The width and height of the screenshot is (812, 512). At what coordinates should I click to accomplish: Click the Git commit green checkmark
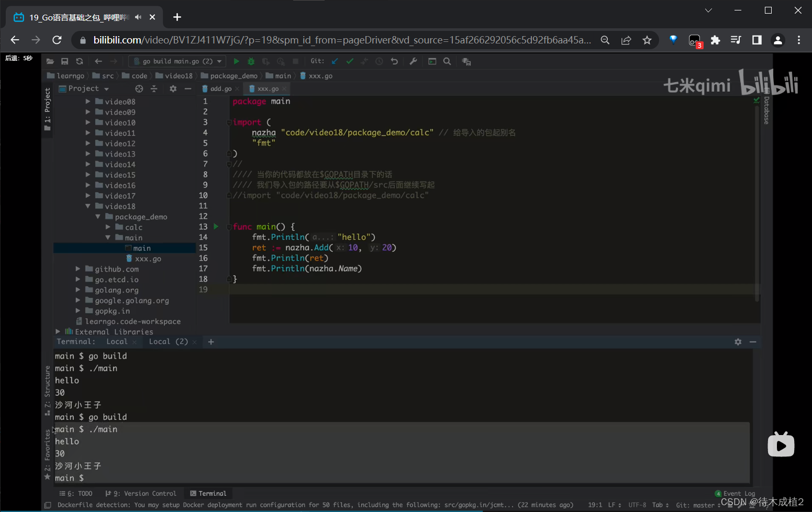pos(350,61)
